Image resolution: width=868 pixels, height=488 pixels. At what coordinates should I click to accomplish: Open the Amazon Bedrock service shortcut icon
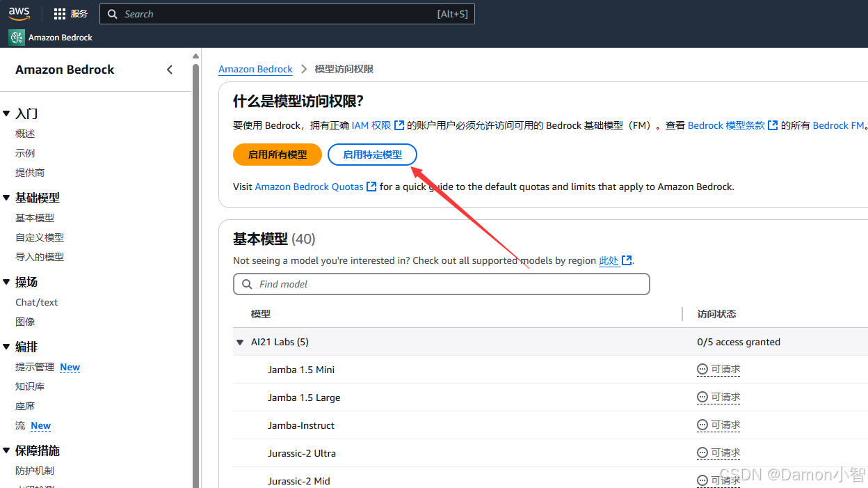(16, 38)
